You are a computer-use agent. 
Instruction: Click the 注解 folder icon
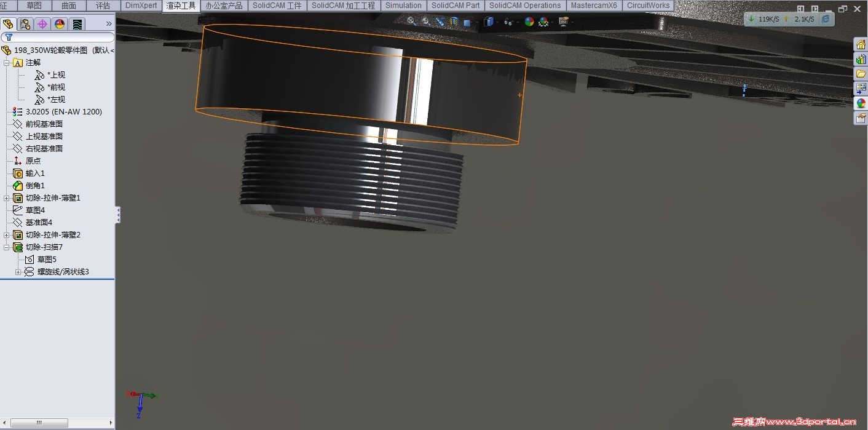18,63
